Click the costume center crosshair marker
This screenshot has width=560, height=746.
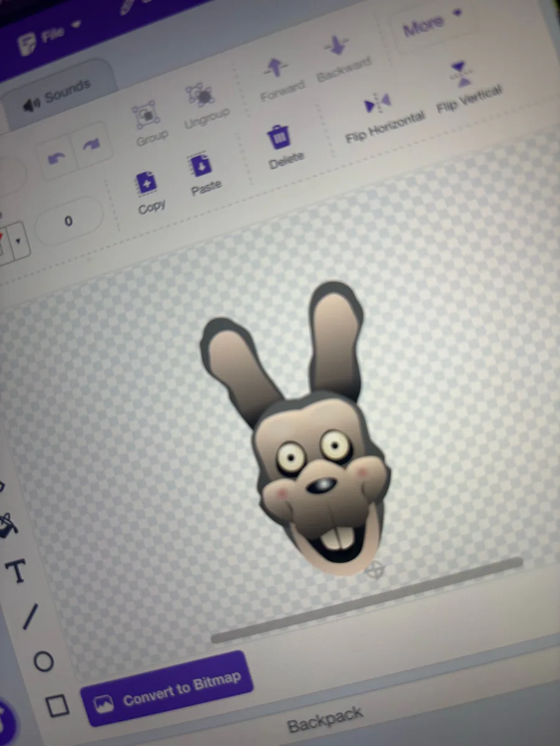(x=375, y=569)
